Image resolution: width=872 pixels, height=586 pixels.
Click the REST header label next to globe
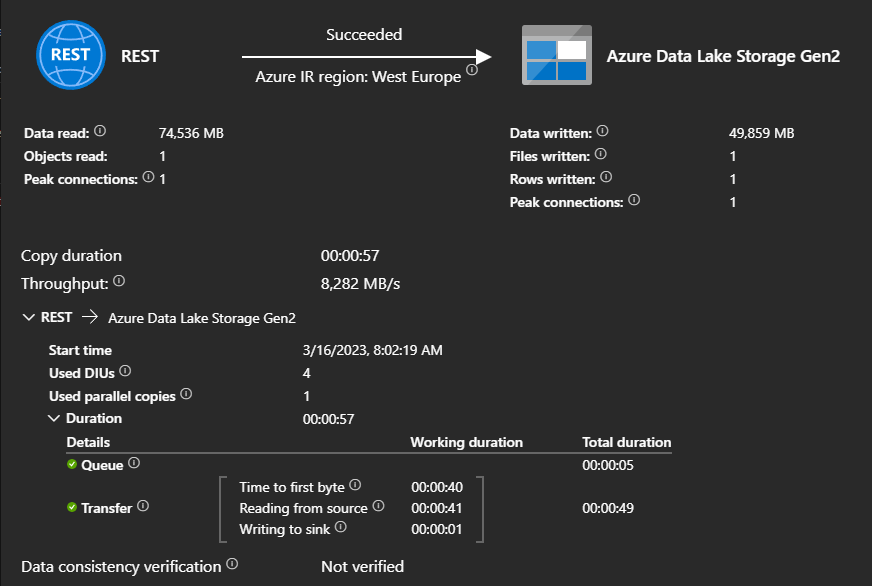140,56
